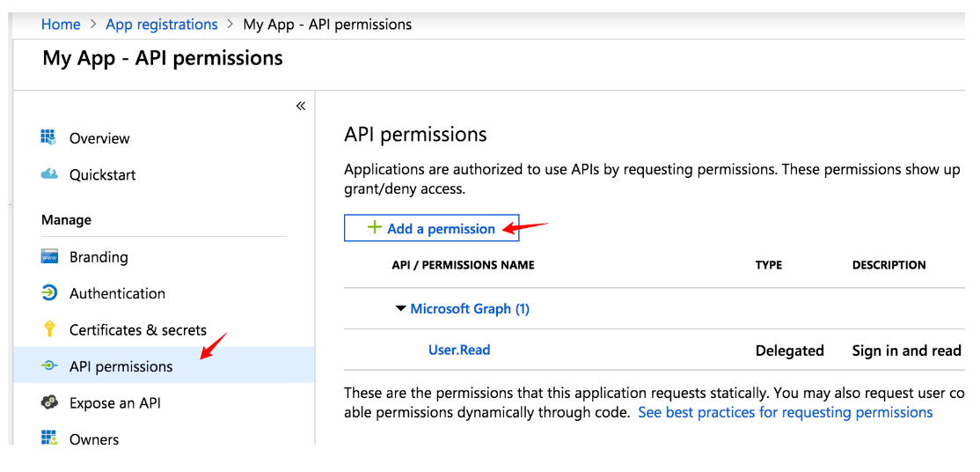Viewport: 980px width, 472px height.
Task: Click the Overview grid icon
Action: (x=49, y=137)
